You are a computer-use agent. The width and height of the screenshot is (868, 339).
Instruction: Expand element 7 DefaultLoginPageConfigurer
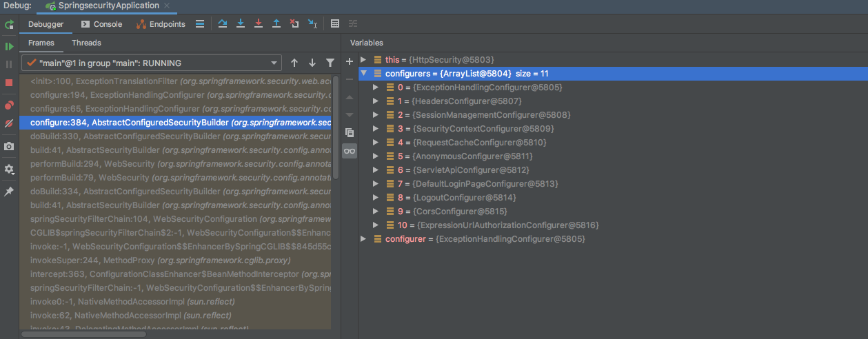(376, 184)
